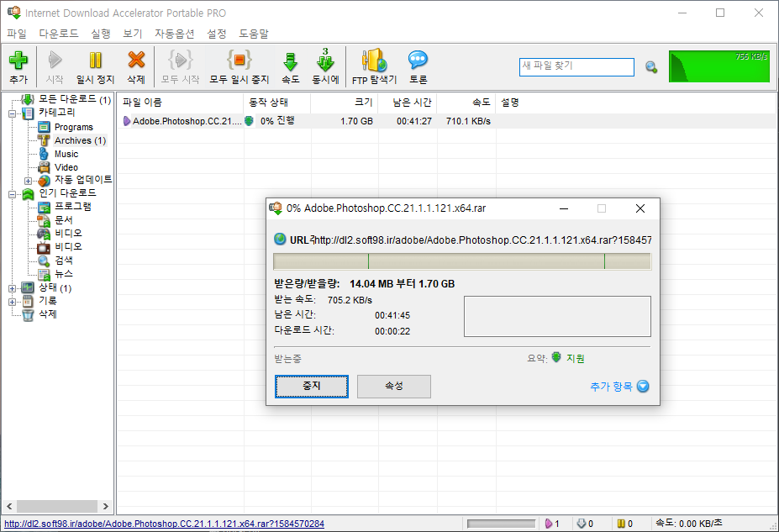Select the 검색 item icon
The image size is (779, 532).
point(44,261)
